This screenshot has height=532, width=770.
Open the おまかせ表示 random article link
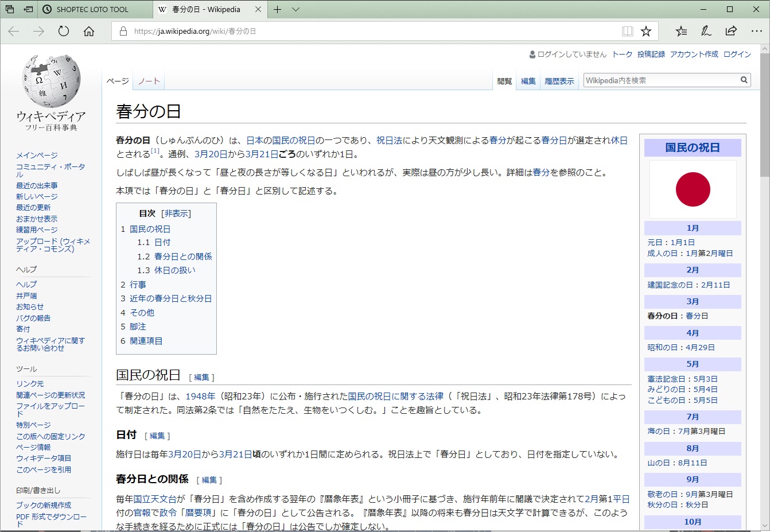tap(37, 219)
